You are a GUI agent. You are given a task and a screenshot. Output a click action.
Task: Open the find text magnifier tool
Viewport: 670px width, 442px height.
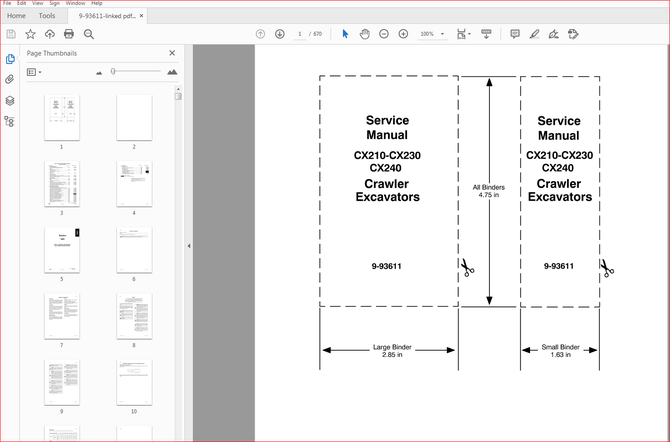(x=88, y=34)
